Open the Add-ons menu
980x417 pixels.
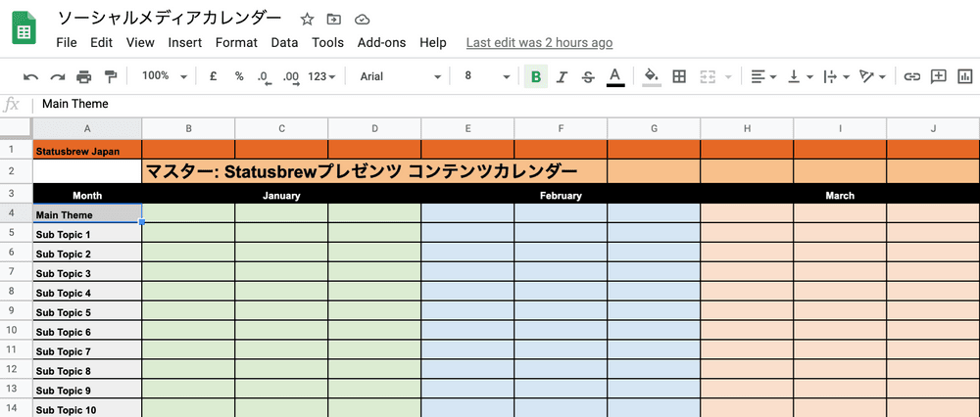[381, 42]
